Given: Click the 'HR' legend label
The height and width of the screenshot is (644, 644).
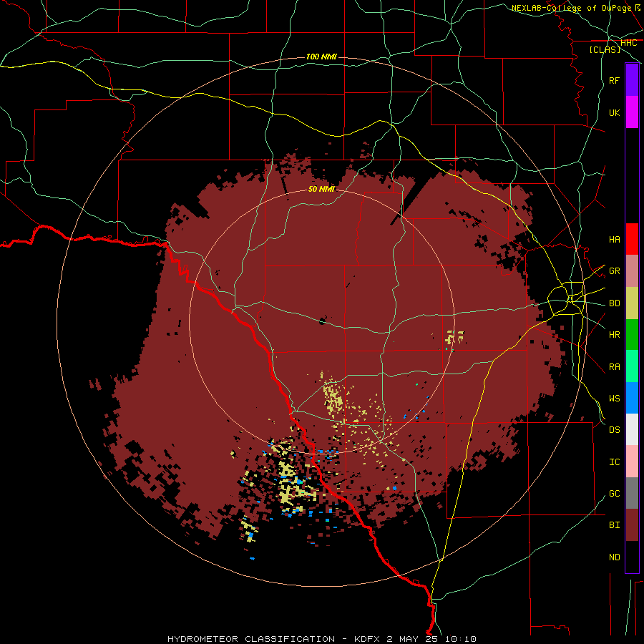Looking at the screenshot, I should pos(614,335).
